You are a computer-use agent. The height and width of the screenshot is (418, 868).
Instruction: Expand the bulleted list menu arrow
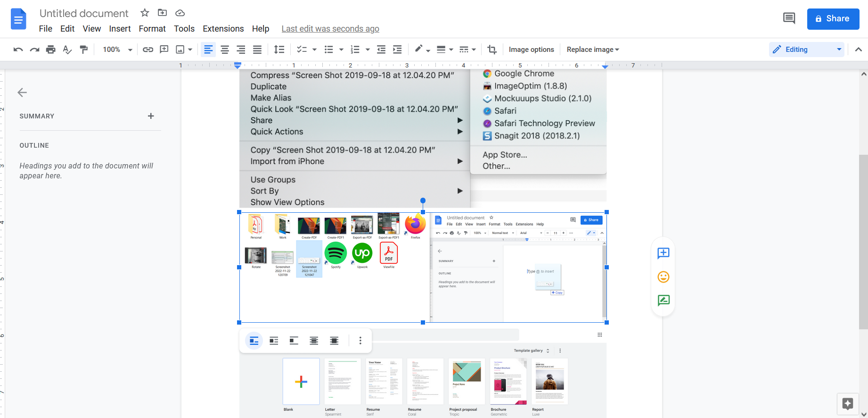(341, 50)
